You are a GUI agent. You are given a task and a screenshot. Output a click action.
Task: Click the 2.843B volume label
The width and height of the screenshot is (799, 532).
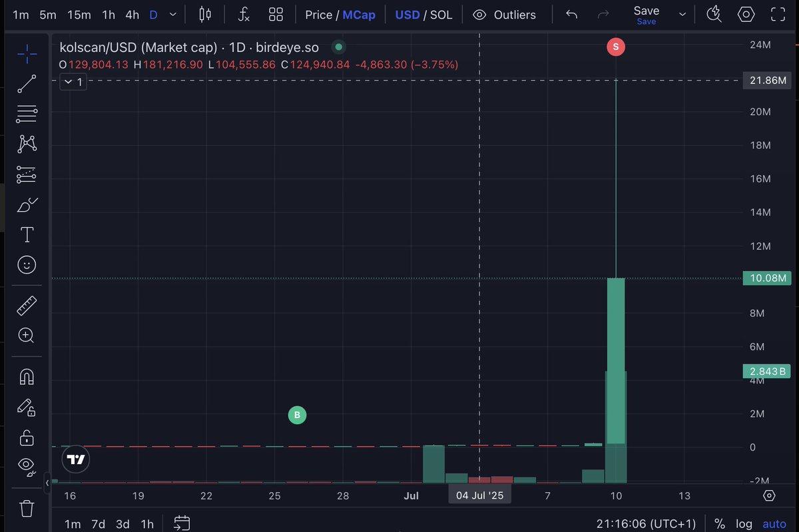[x=766, y=371]
